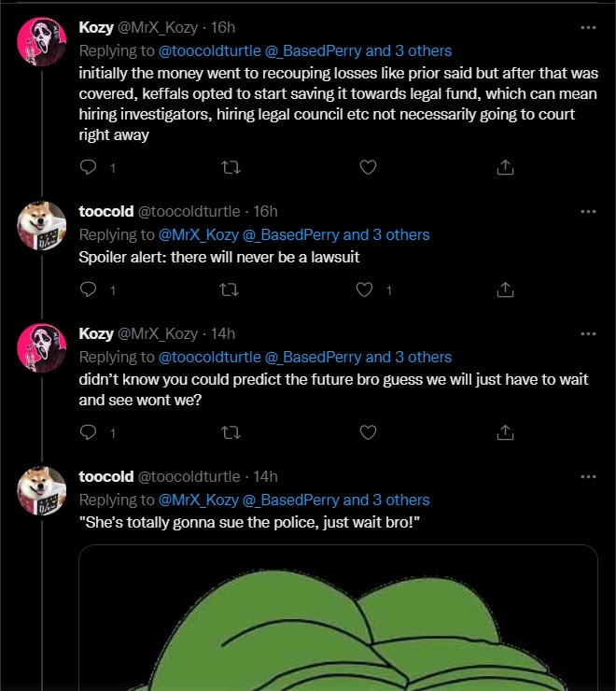The image size is (616, 691).
Task: Reply to Kozy's legal fund tweet
Action: point(90,167)
